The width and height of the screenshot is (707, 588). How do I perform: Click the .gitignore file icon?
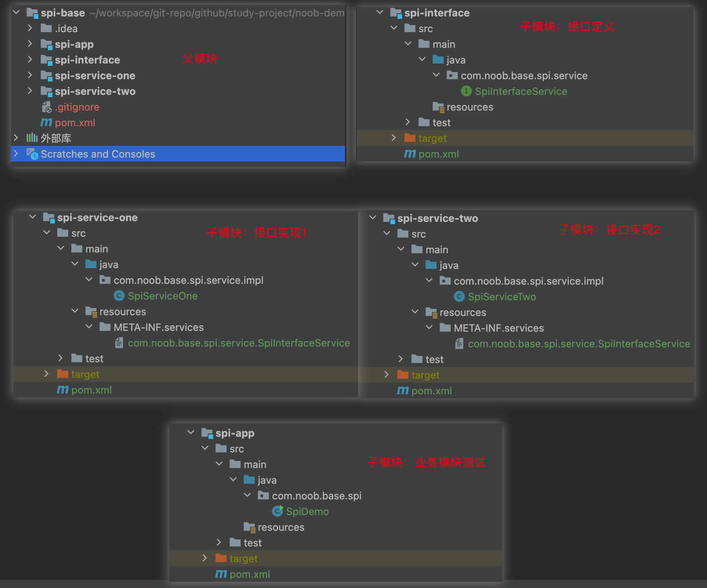pyautogui.click(x=47, y=107)
